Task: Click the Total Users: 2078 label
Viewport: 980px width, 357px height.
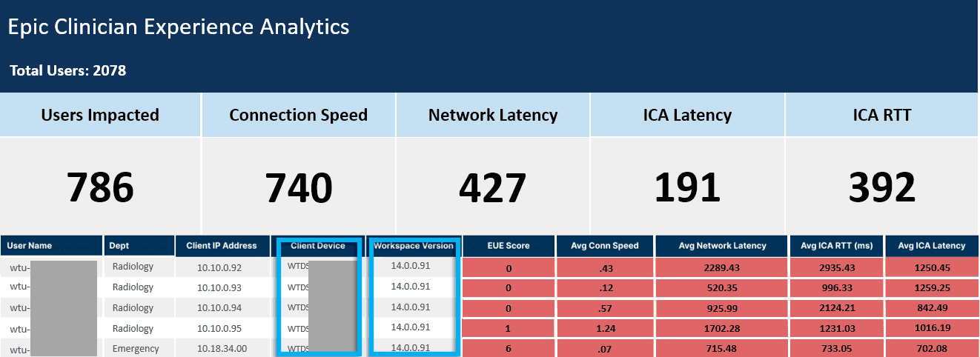Action: pos(68,71)
